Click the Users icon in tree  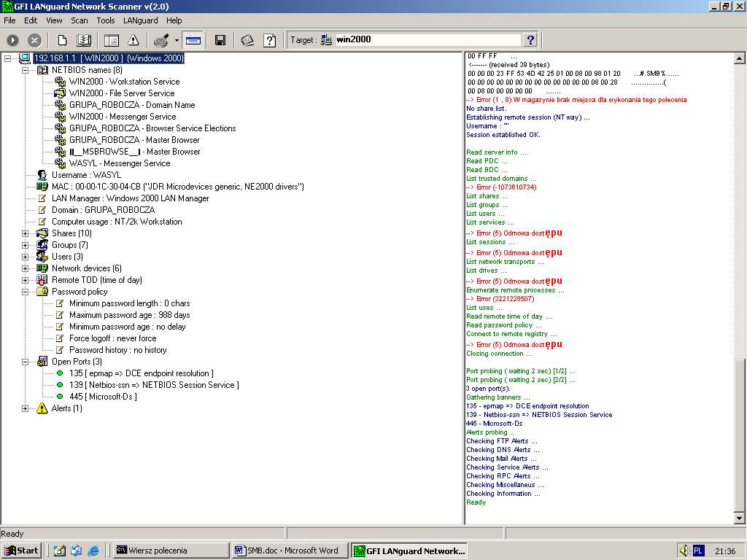(x=42, y=257)
